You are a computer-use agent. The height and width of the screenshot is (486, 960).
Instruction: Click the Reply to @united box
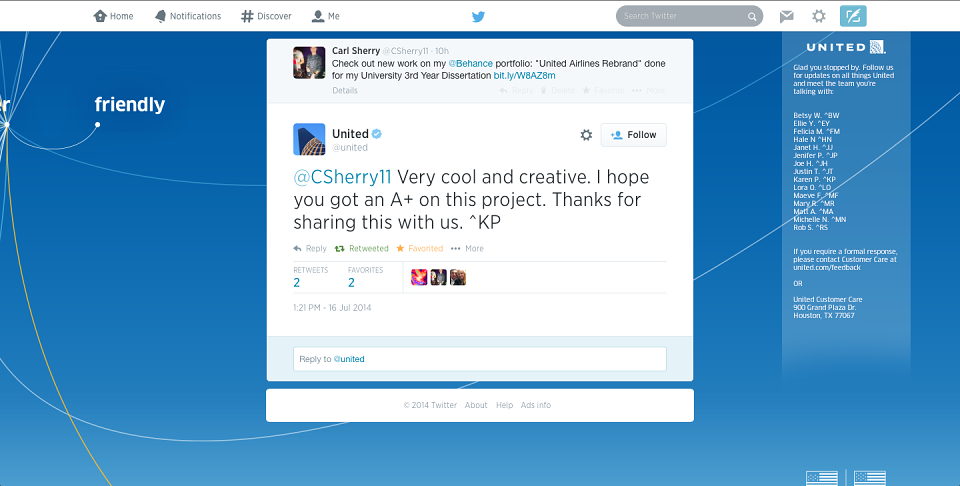479,359
